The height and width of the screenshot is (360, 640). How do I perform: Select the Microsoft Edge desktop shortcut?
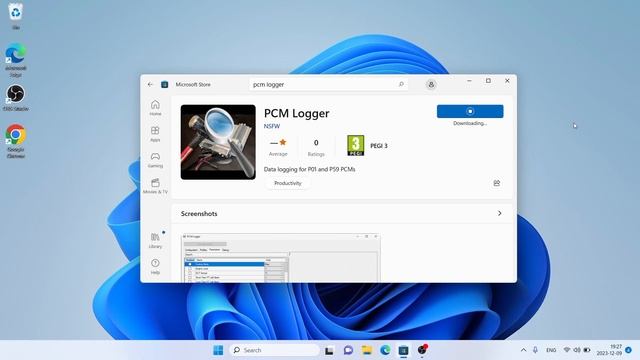tap(16, 60)
